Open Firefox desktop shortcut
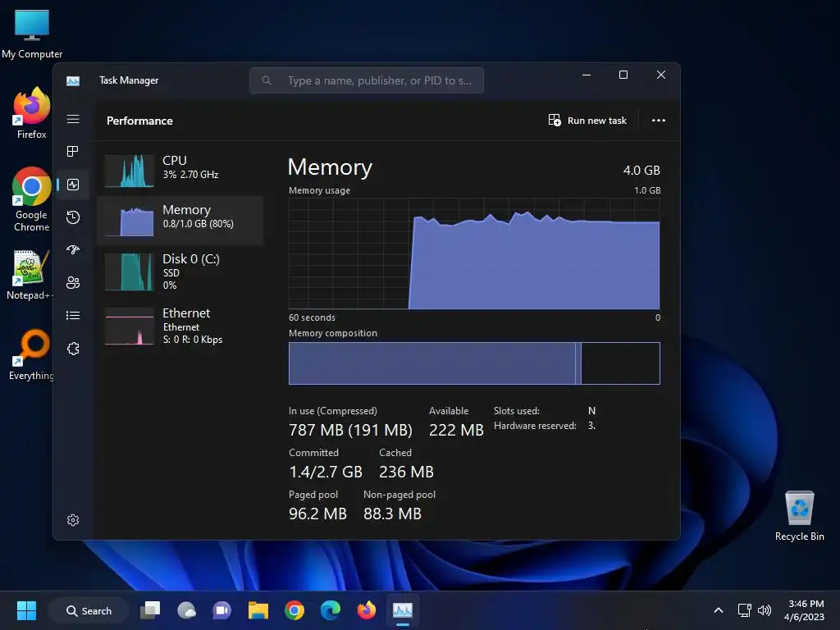The width and height of the screenshot is (840, 630). click(32, 113)
